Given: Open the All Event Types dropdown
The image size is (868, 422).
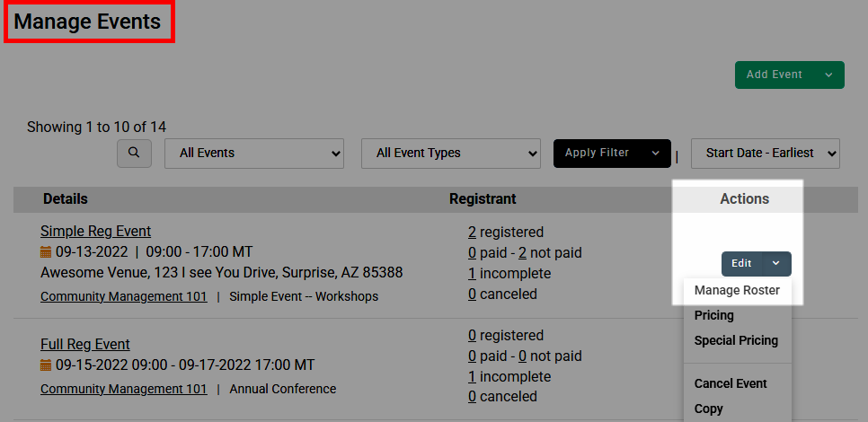Looking at the screenshot, I should 450,154.
